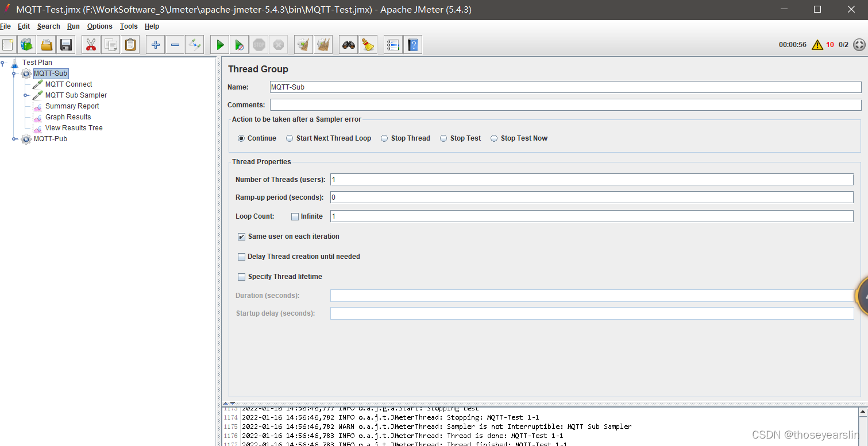
Task: Select Graph Results listener
Action: pyautogui.click(x=68, y=117)
